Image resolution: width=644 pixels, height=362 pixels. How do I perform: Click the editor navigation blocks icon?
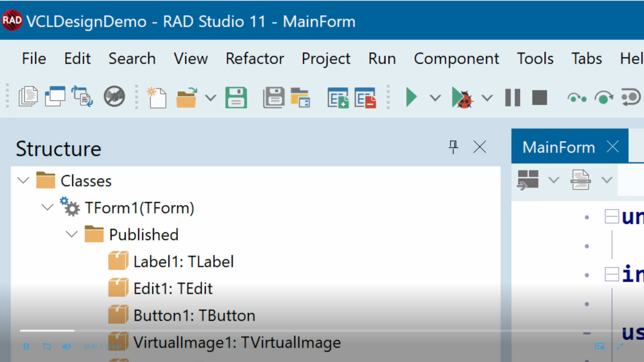[528, 180]
